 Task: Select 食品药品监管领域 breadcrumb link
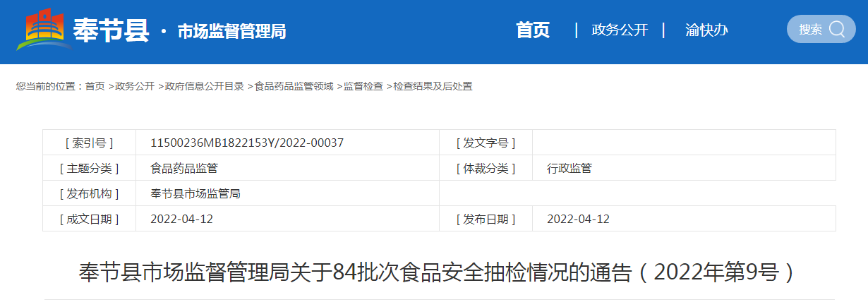click(x=294, y=86)
